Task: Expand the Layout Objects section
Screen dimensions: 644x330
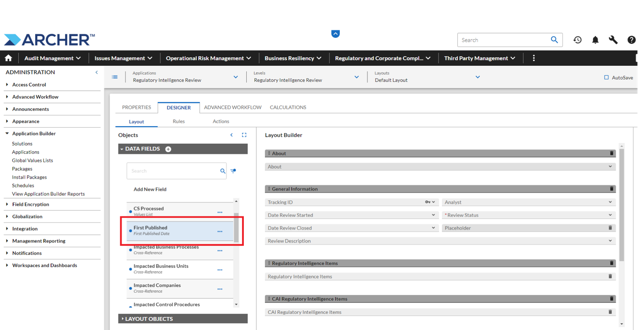Action: tap(183, 319)
